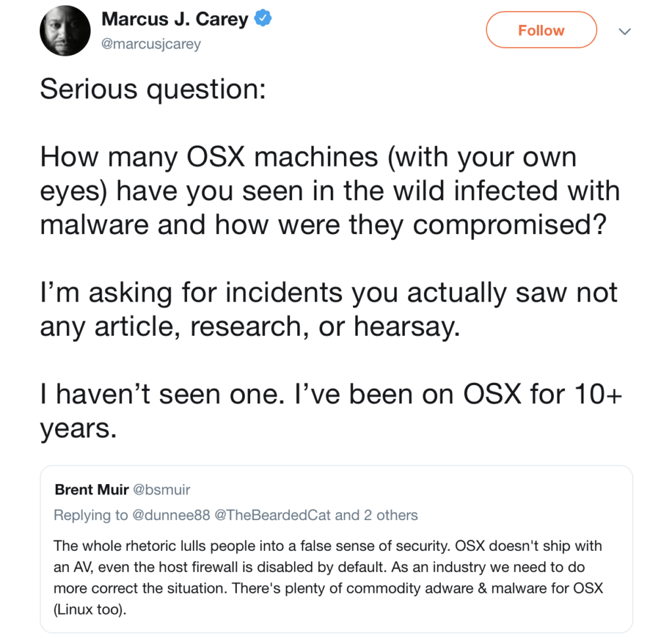Click the "I'm asking for incidents" line

(x=328, y=292)
